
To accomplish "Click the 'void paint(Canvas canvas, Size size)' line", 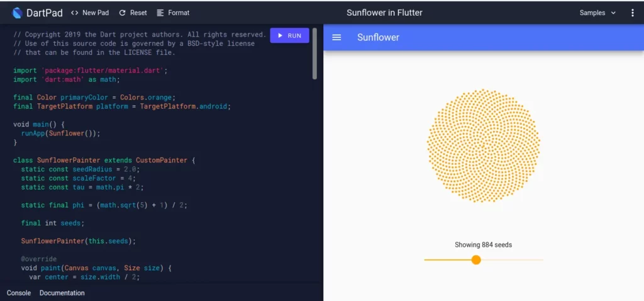I will click(x=96, y=268).
